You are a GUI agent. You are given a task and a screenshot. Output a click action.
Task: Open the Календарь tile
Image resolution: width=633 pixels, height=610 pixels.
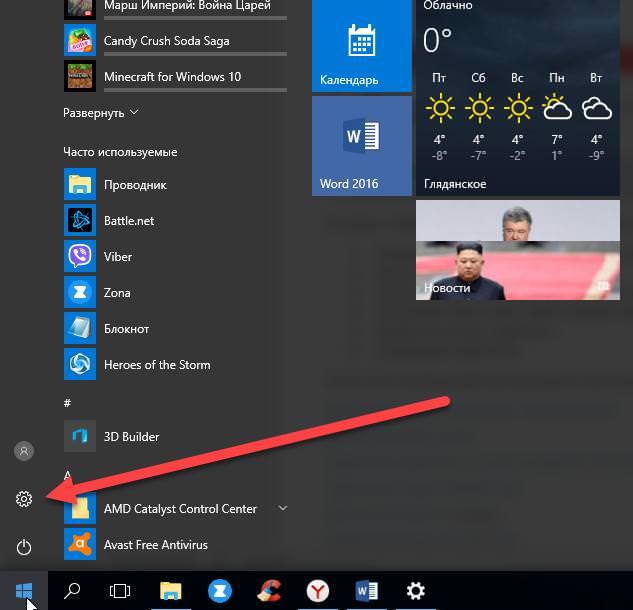point(362,46)
